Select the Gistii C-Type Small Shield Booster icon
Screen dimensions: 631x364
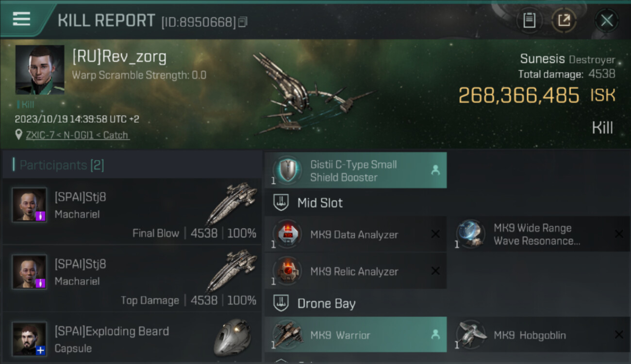pos(287,170)
